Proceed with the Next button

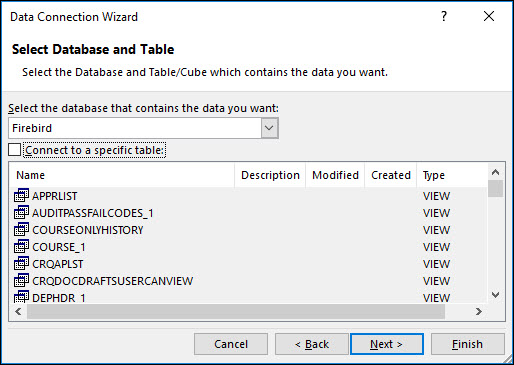387,344
